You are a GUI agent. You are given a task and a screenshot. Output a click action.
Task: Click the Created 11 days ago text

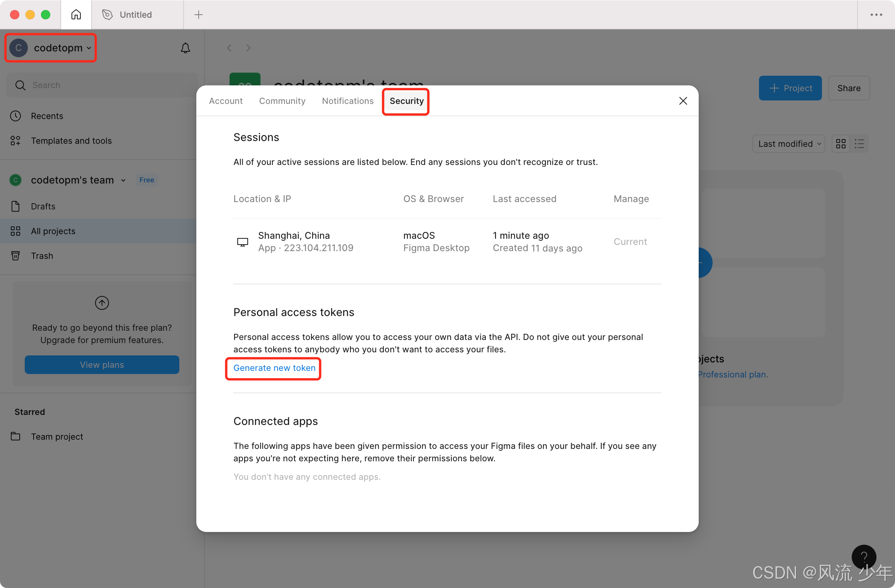coord(538,248)
